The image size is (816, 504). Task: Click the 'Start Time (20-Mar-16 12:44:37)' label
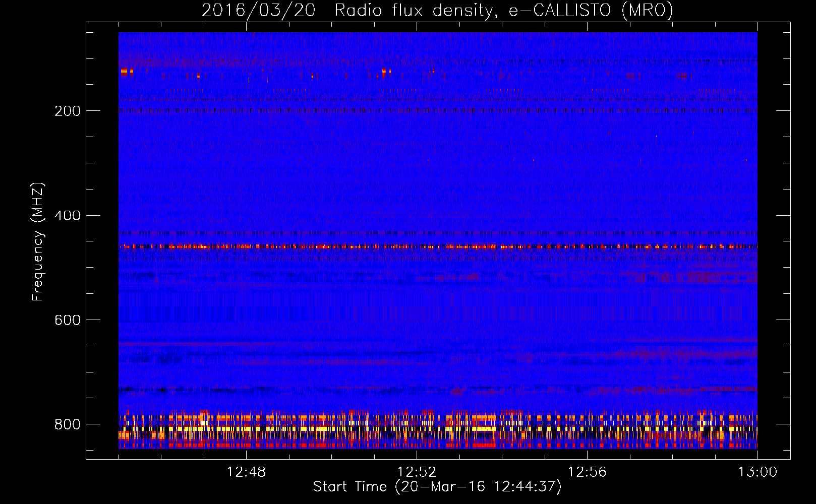click(437, 487)
